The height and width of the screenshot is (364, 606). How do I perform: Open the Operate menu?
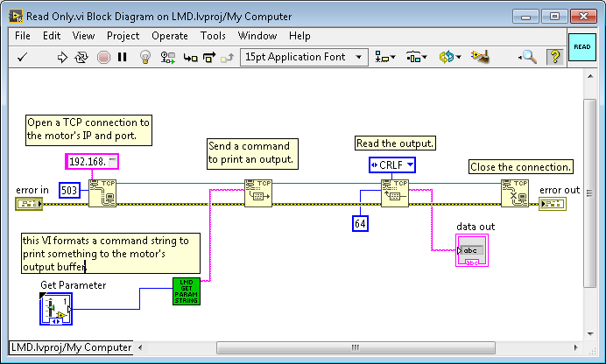(170, 36)
